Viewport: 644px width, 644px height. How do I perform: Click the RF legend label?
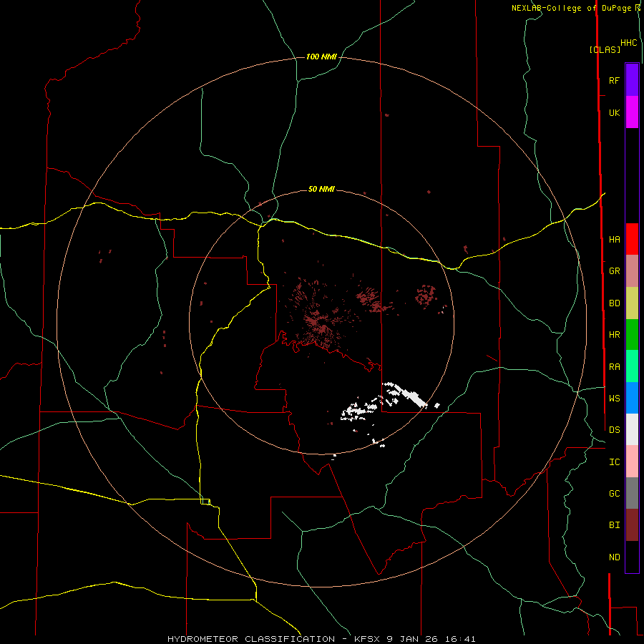pos(614,80)
